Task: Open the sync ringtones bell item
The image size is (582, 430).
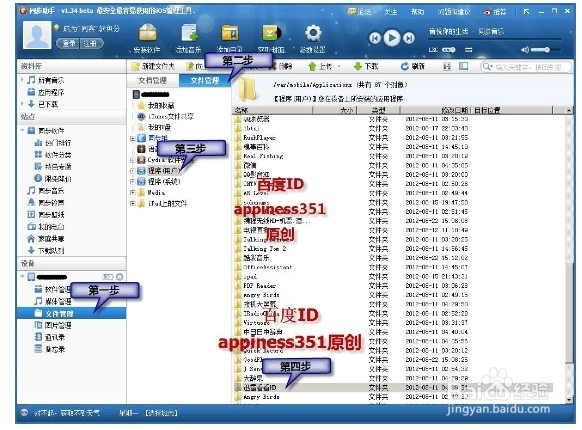Action: pyautogui.click(x=45, y=202)
